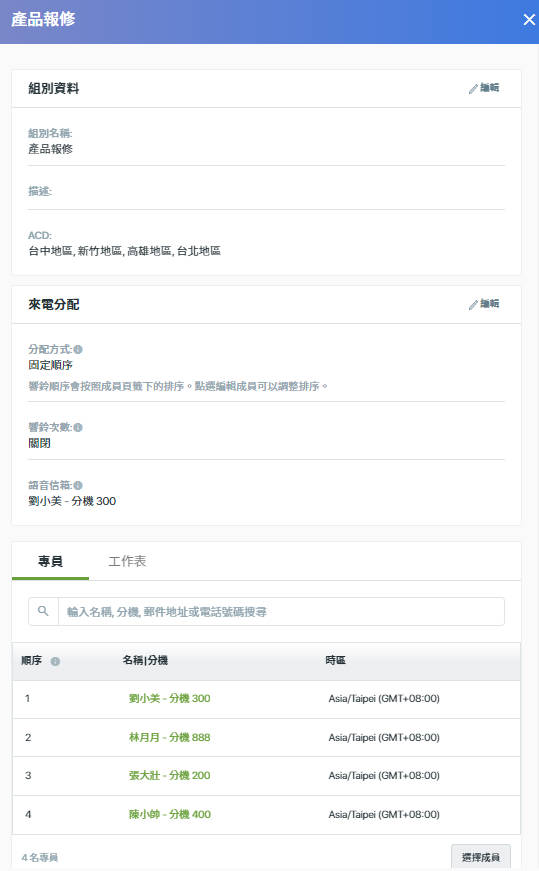The image size is (539, 871).
Task: Click the magnifier search icon
Action: click(x=43, y=611)
